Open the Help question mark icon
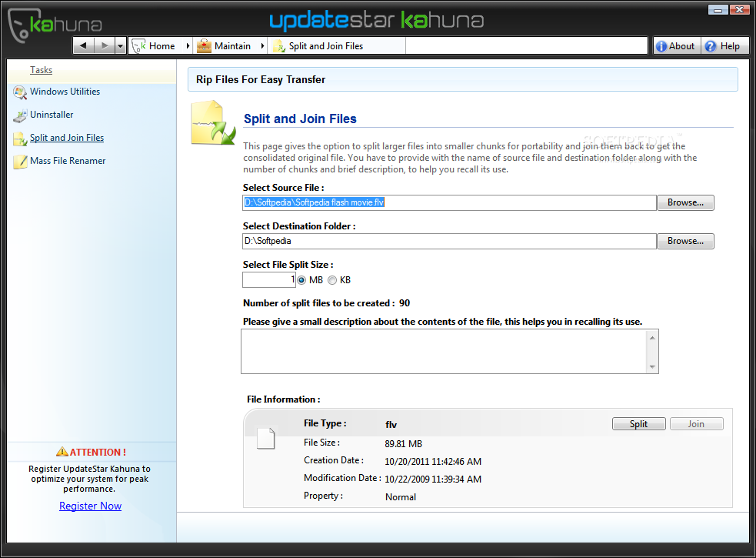Screen dimensions: 756x558 coord(710,46)
